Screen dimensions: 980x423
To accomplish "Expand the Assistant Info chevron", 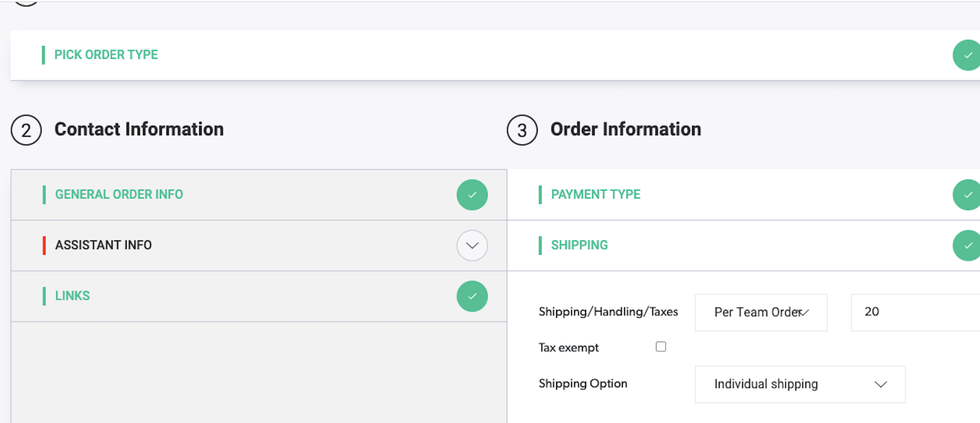I will (x=472, y=245).
